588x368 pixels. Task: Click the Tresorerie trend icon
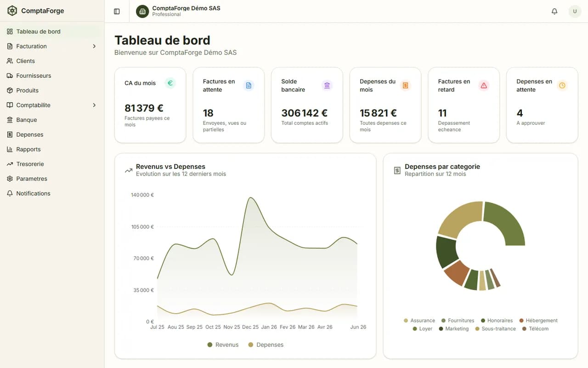(10, 164)
